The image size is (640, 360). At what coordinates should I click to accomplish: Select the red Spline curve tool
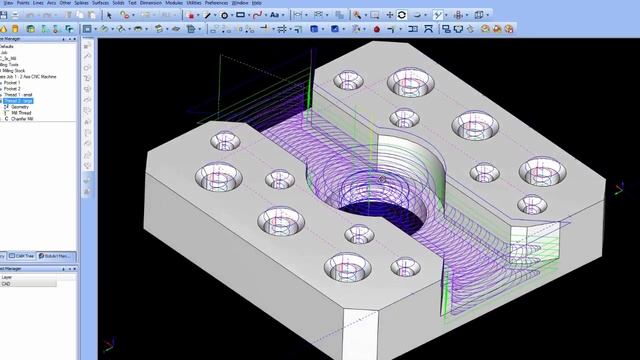click(x=257, y=15)
